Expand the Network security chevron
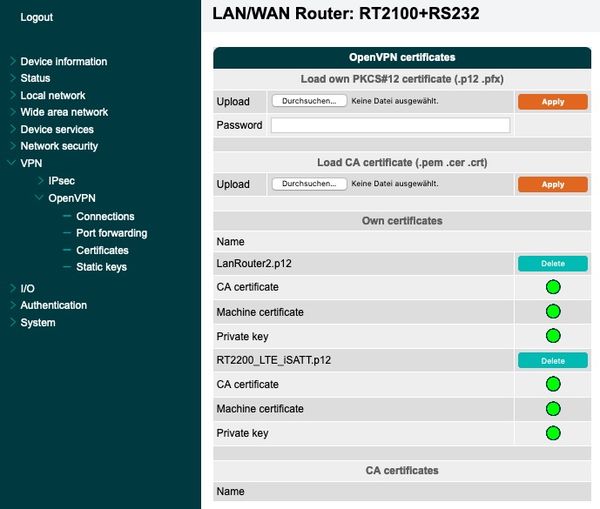The width and height of the screenshot is (600, 509). pyautogui.click(x=13, y=146)
